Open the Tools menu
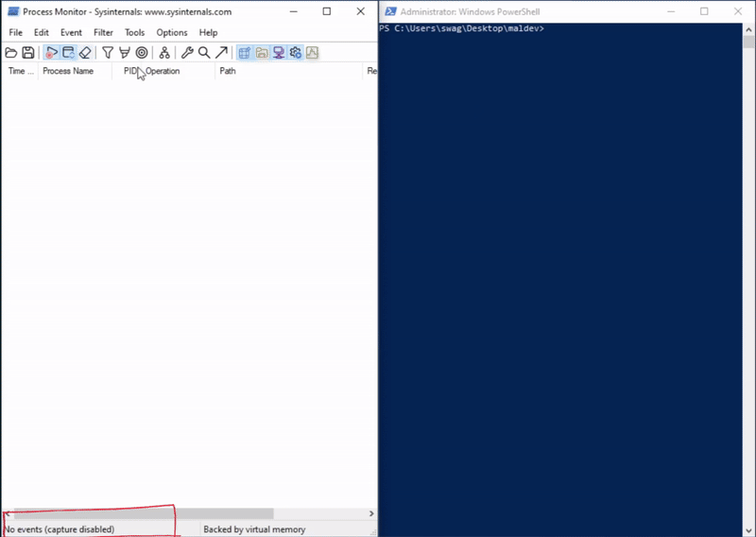This screenshot has height=537, width=756. point(134,32)
